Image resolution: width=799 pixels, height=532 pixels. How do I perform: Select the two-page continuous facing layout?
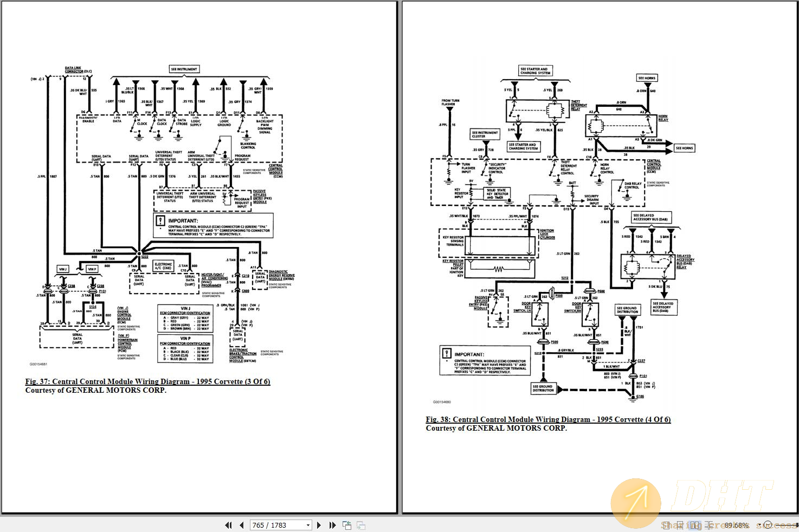click(710, 525)
